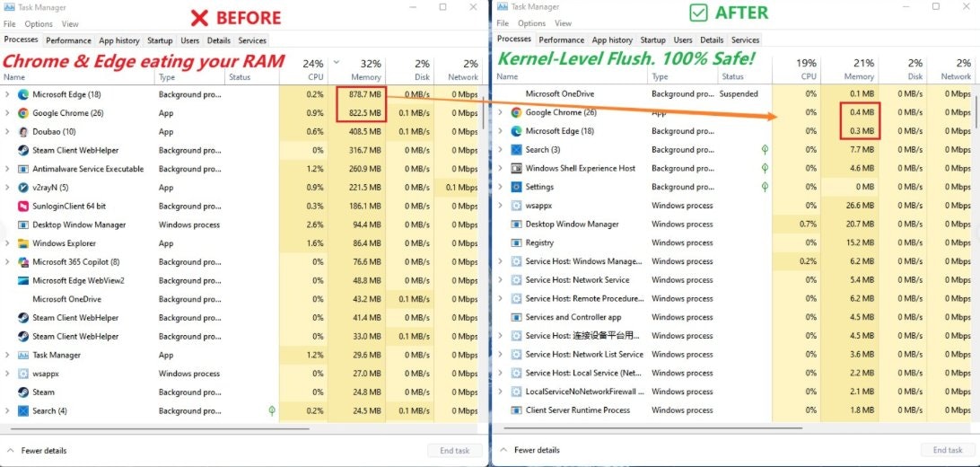
Task: Click the Settings gear process icon
Action: (x=516, y=187)
